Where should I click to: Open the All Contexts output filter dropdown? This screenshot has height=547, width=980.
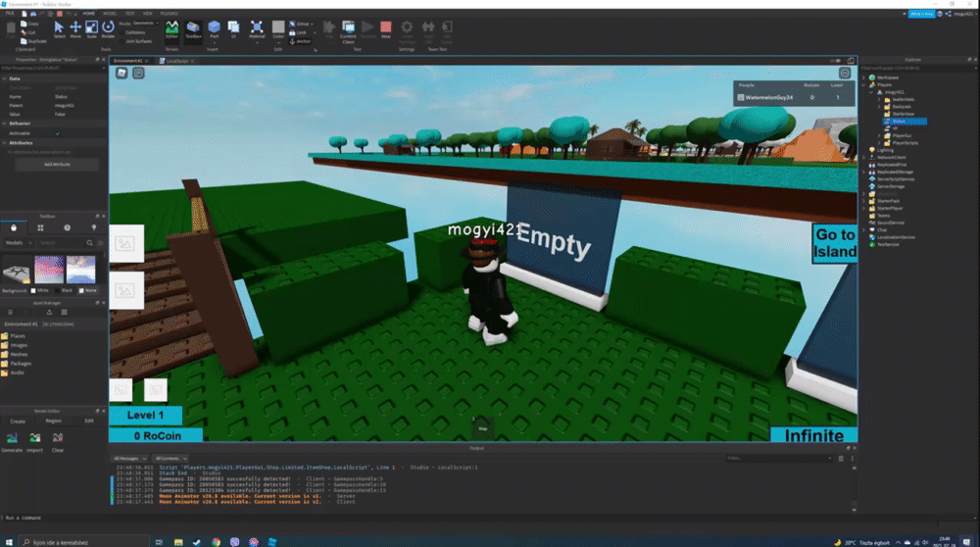[170, 458]
